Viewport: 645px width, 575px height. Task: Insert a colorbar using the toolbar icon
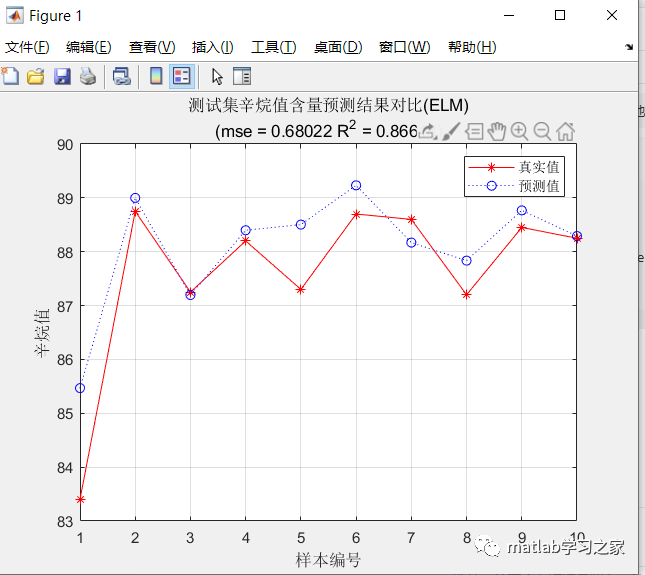[156, 76]
